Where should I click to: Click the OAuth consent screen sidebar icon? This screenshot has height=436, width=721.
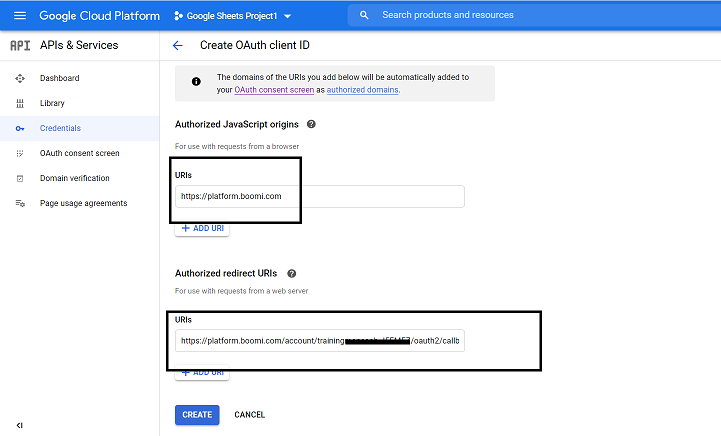19,153
